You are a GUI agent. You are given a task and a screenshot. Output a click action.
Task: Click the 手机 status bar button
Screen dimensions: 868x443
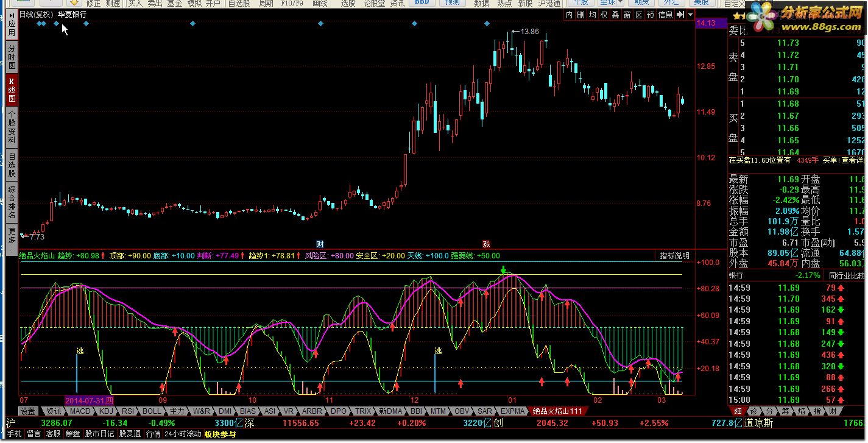14,434
